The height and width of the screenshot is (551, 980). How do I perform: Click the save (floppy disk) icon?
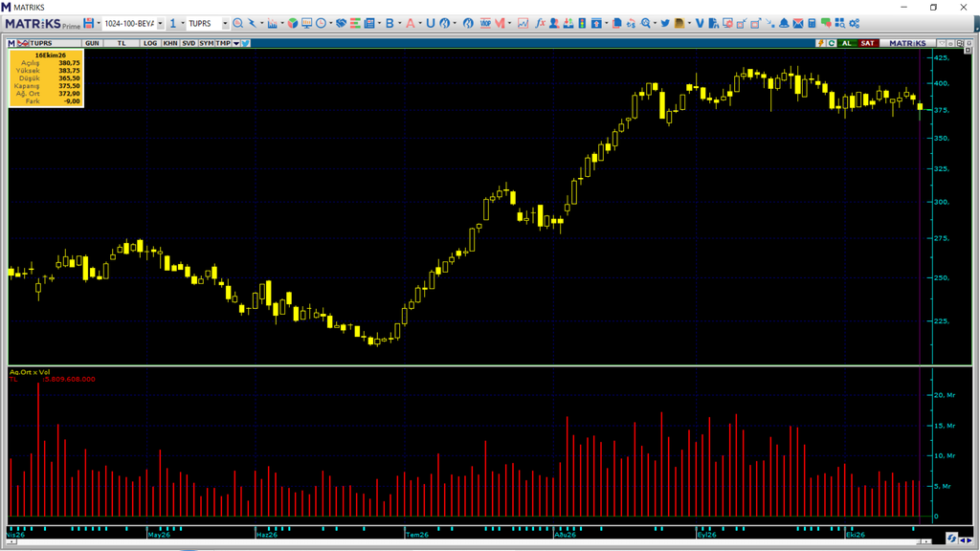[89, 23]
